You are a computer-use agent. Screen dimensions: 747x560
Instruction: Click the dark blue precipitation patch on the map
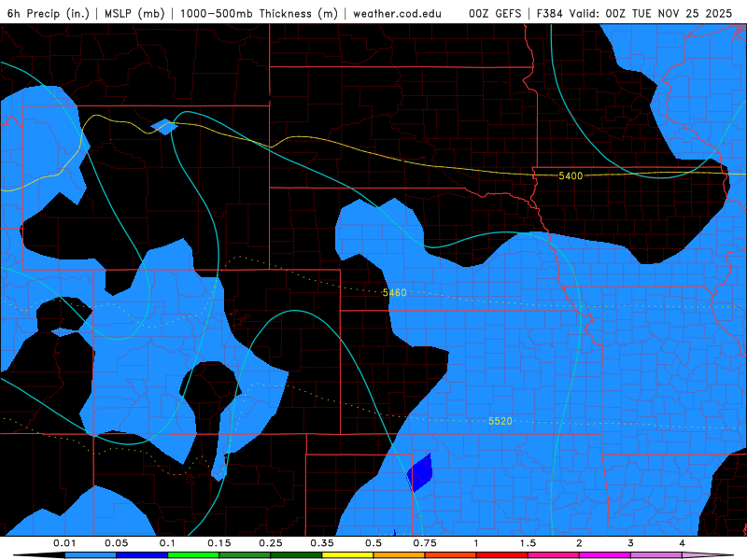420,472
